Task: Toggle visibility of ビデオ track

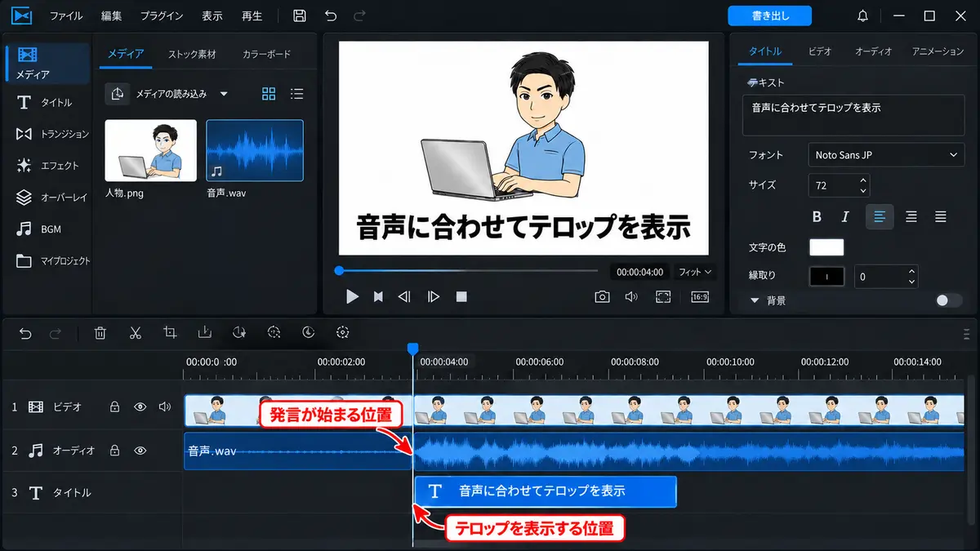Action: click(x=140, y=407)
